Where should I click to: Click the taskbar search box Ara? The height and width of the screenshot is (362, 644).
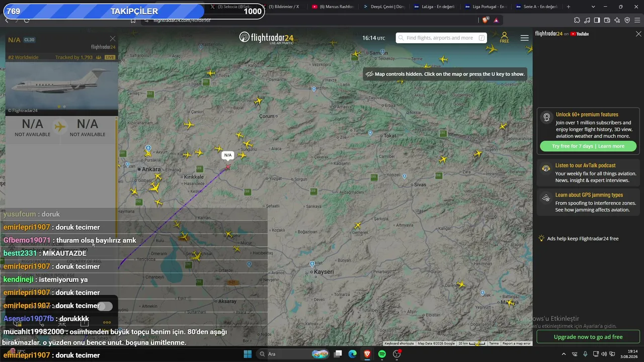click(x=293, y=354)
